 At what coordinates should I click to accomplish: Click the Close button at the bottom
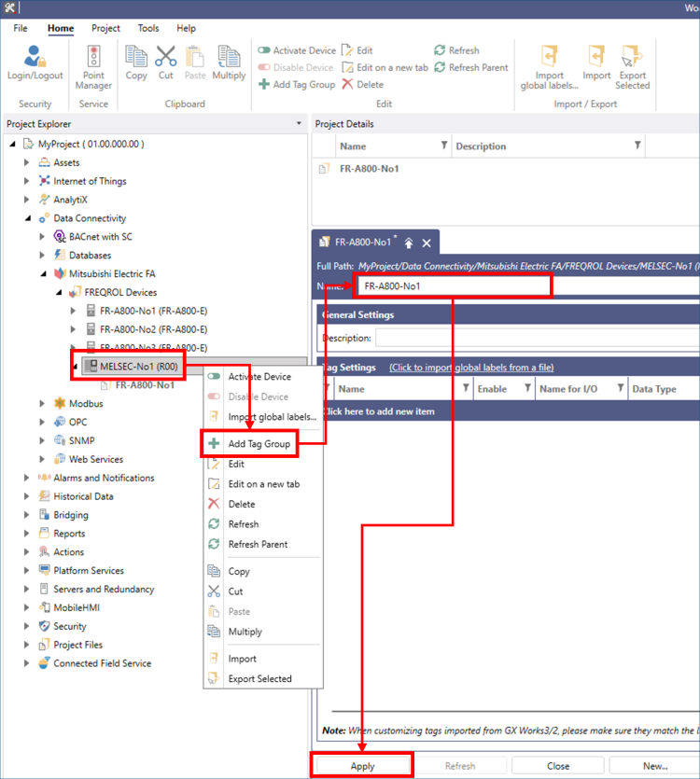pos(558,766)
